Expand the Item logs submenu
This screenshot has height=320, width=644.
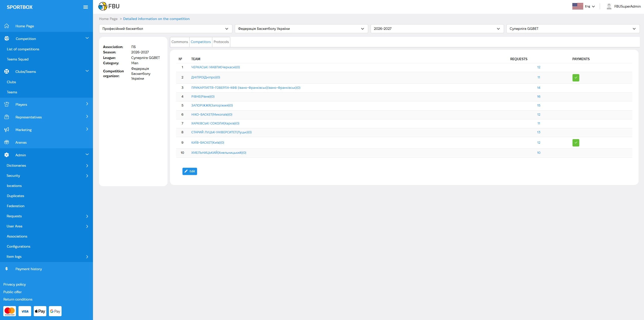(x=46, y=257)
